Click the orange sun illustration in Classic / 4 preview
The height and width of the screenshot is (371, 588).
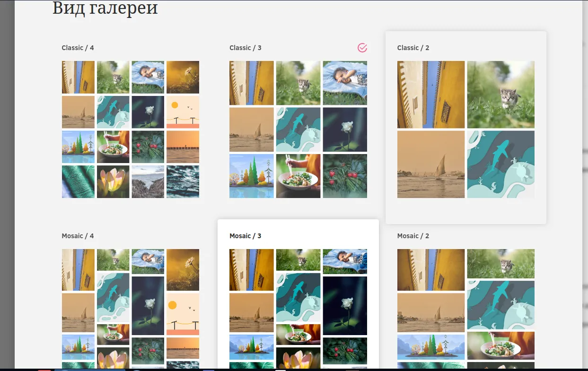(x=183, y=112)
